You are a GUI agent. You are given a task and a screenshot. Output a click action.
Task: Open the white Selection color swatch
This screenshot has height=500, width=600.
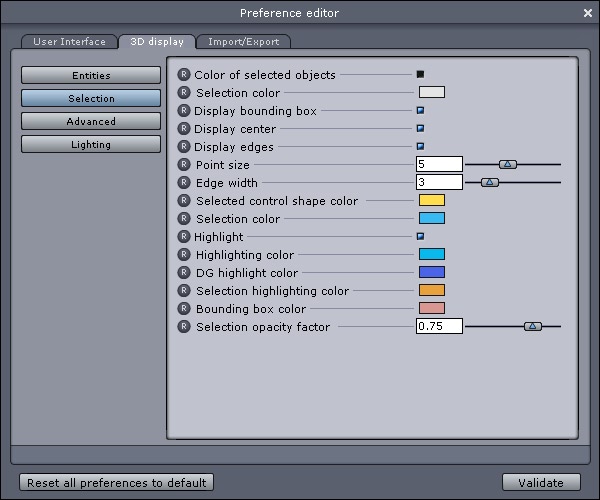click(432, 92)
